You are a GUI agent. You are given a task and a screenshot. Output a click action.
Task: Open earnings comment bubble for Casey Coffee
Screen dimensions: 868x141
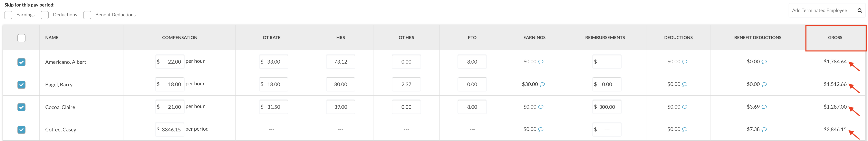tap(541, 130)
